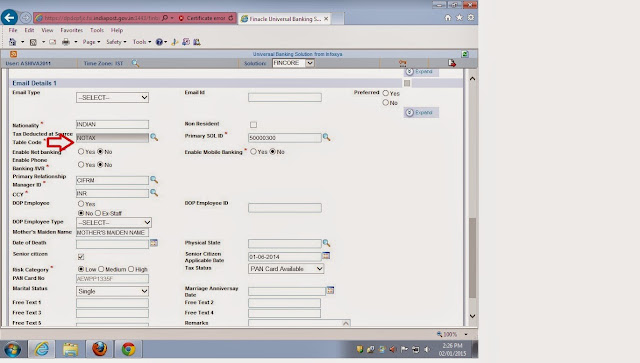
Task: Select High Risk Category
Action: click(x=131, y=269)
